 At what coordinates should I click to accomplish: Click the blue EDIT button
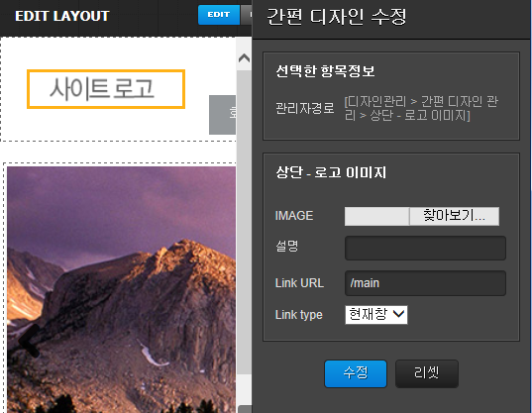coord(219,15)
